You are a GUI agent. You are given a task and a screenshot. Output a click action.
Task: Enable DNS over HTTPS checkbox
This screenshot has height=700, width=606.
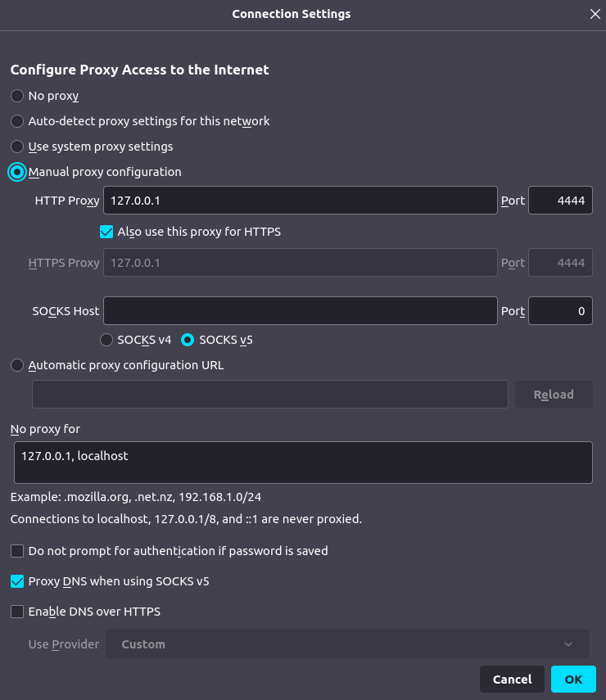[x=17, y=612]
